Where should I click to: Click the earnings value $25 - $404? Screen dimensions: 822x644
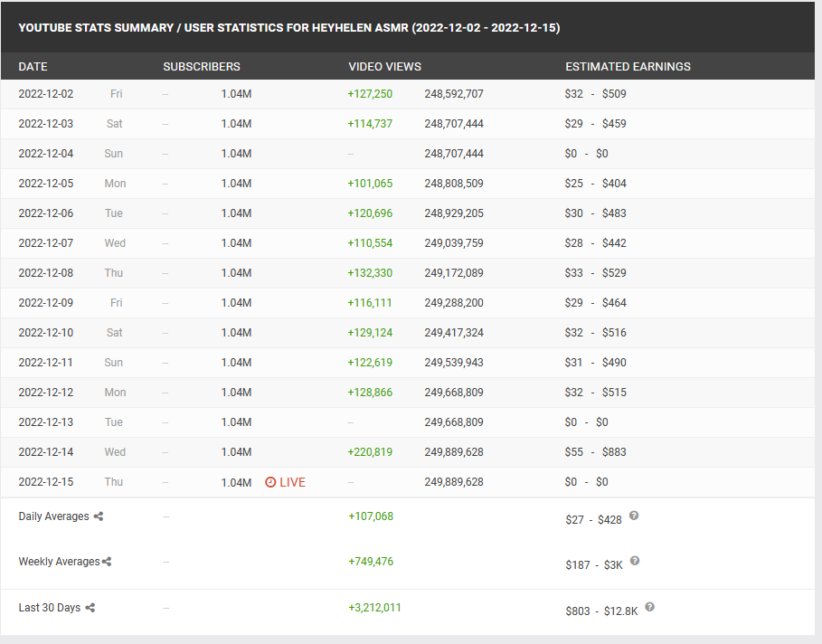click(x=596, y=184)
